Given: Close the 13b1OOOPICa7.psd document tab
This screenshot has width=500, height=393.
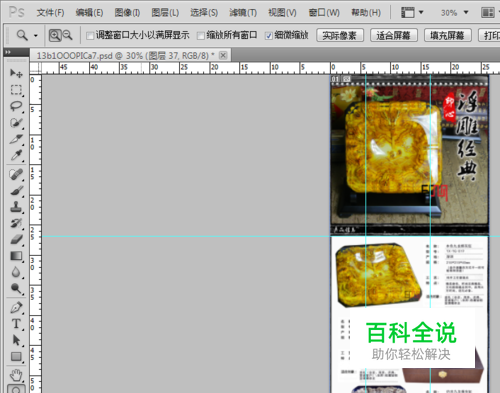Looking at the screenshot, I should point(223,55).
